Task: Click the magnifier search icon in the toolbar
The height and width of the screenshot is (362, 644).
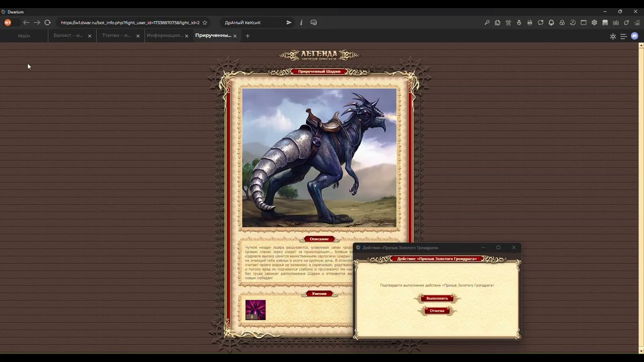Action: pos(487,23)
